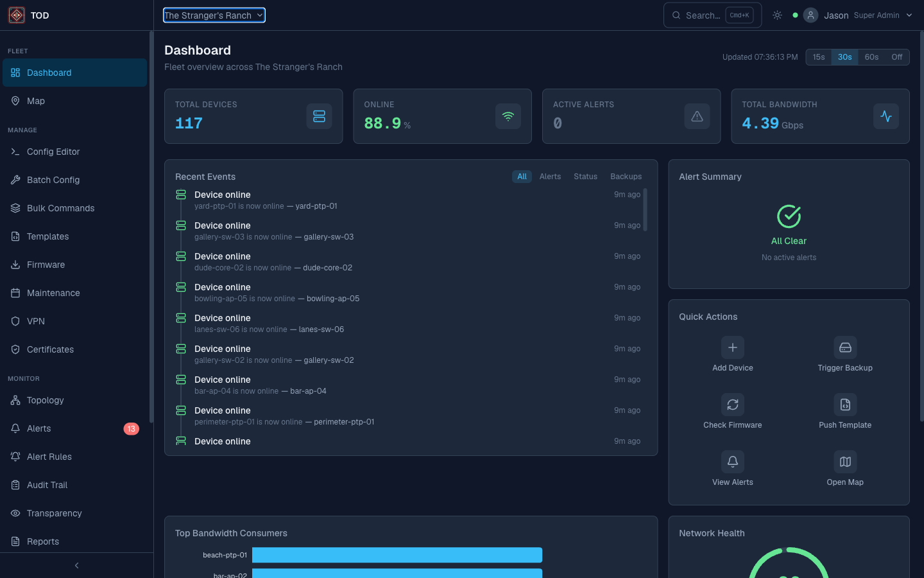This screenshot has width=924, height=578.
Task: Select the Alerts filter in Recent Events
Action: click(550, 176)
